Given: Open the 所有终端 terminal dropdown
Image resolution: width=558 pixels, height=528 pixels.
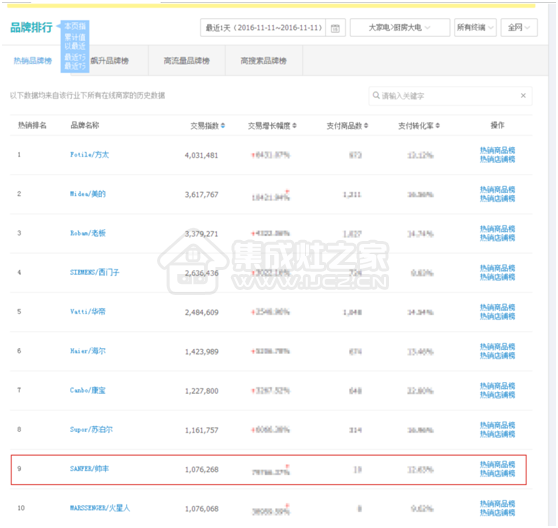Looking at the screenshot, I should (x=475, y=27).
